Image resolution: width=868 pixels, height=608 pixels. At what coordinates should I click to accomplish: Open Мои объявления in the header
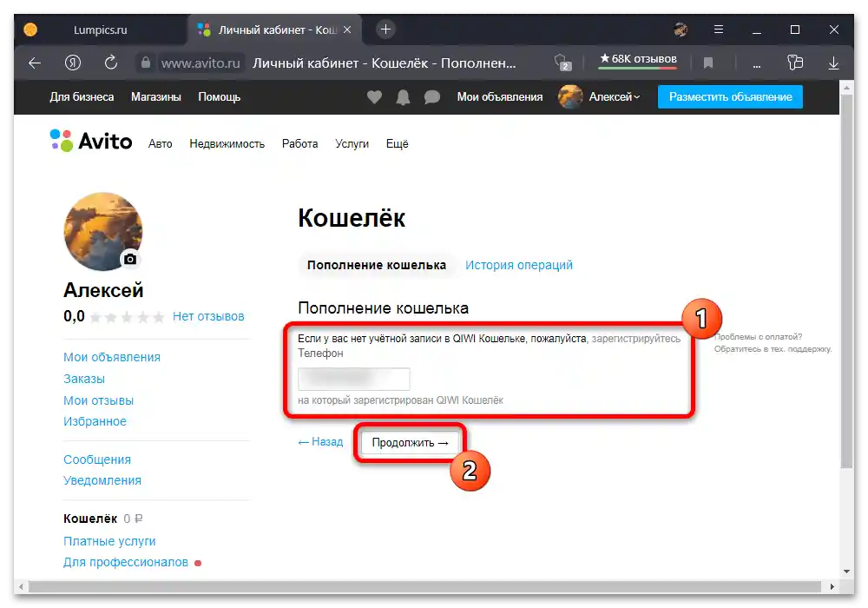click(x=500, y=97)
